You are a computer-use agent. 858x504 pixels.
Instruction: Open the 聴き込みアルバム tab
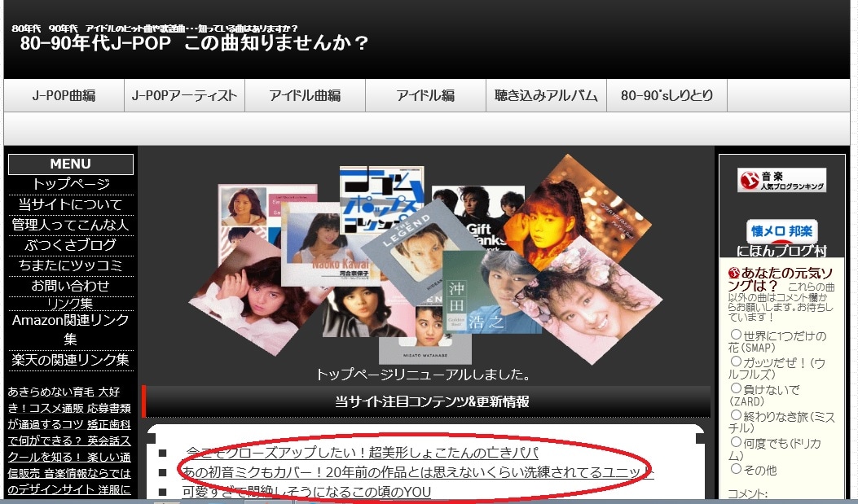click(x=546, y=95)
